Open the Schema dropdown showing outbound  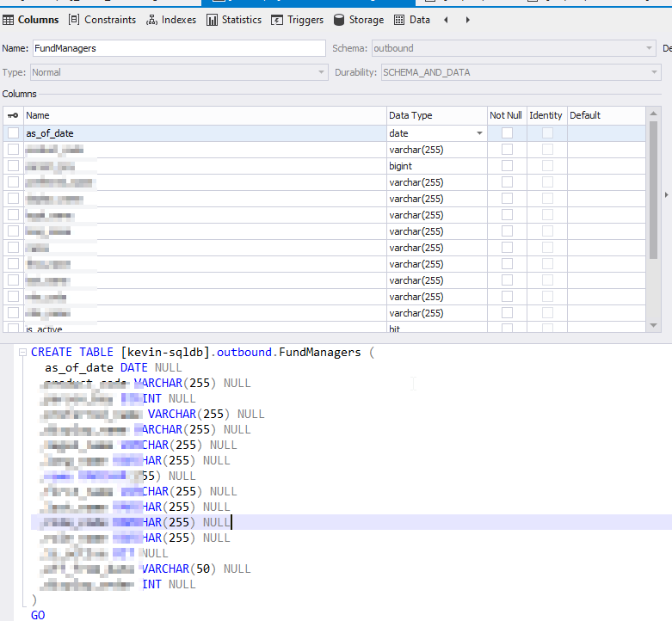pos(514,48)
